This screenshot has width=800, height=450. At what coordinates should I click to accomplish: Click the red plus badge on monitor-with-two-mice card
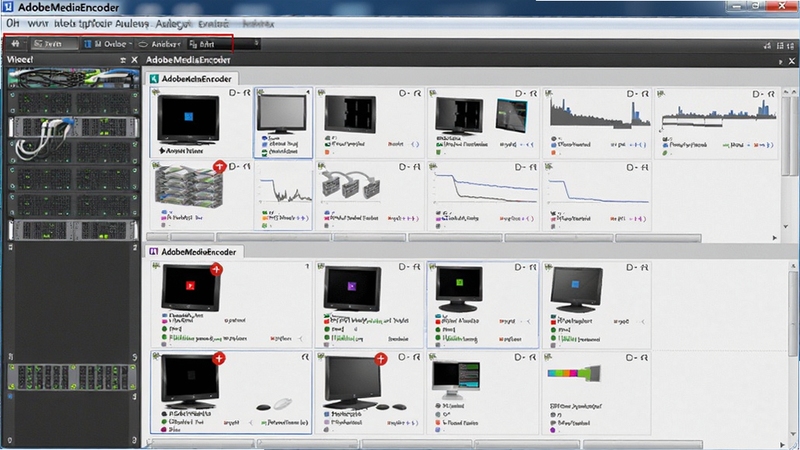pos(381,359)
